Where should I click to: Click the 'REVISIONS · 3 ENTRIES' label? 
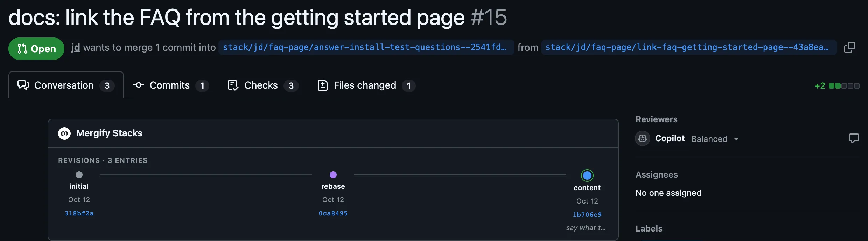pos(103,160)
